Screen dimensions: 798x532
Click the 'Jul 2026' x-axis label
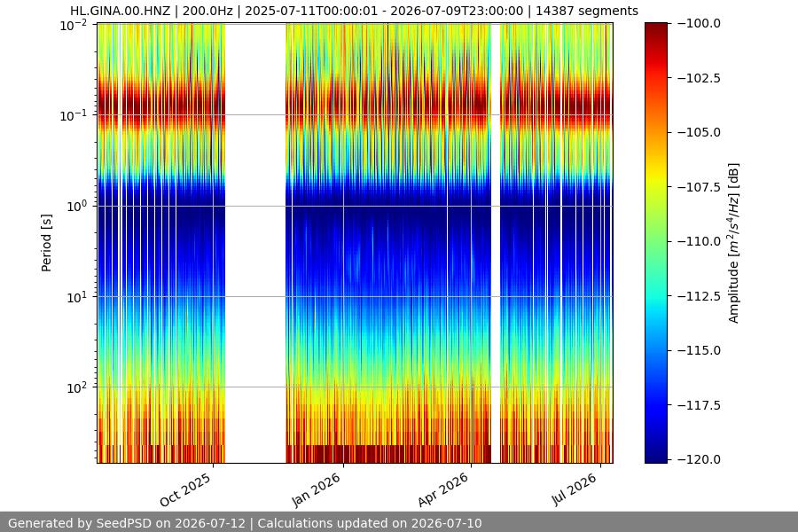pos(575,489)
